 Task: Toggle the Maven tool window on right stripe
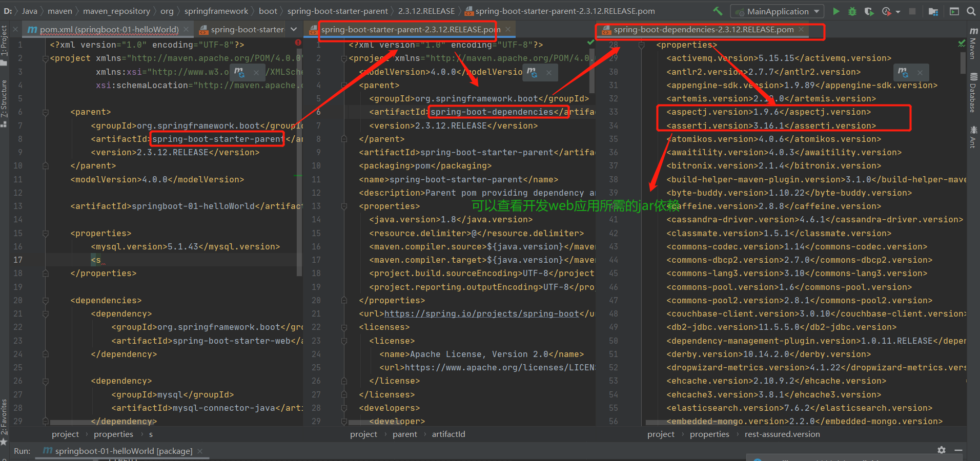[x=973, y=44]
